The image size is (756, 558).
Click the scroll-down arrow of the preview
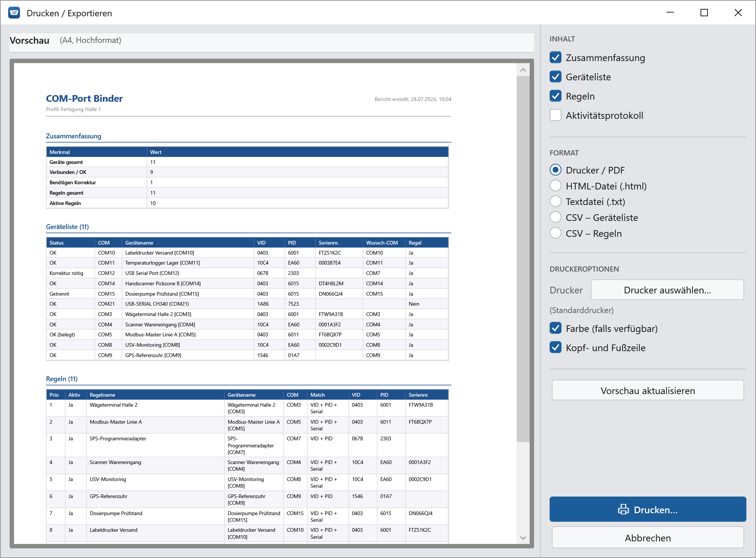click(523, 538)
